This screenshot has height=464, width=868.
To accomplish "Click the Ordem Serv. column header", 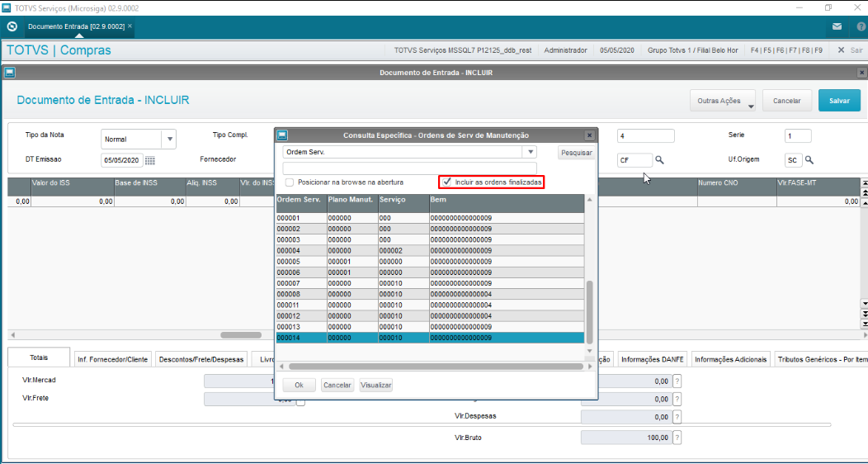I will [301, 203].
